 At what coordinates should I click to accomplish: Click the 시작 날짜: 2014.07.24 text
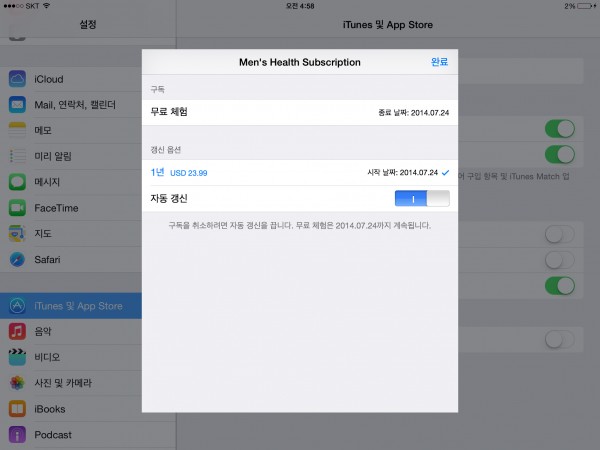pyautogui.click(x=403, y=173)
